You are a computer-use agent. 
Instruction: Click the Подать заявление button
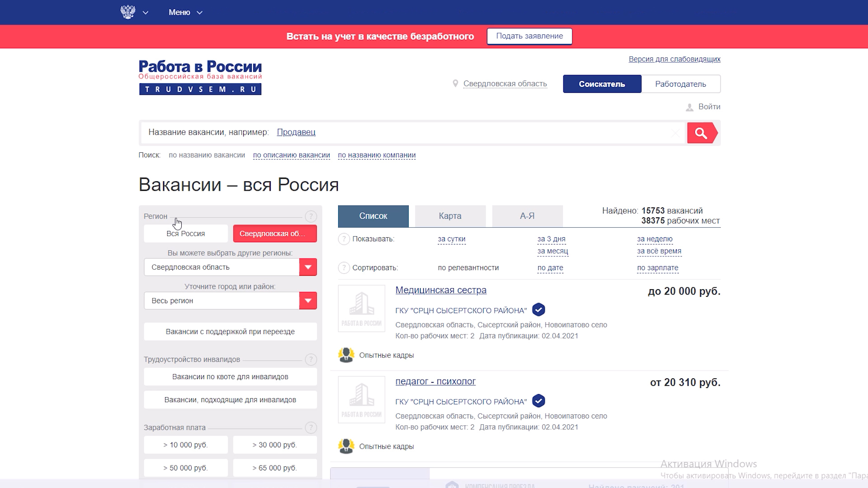pyautogui.click(x=529, y=36)
